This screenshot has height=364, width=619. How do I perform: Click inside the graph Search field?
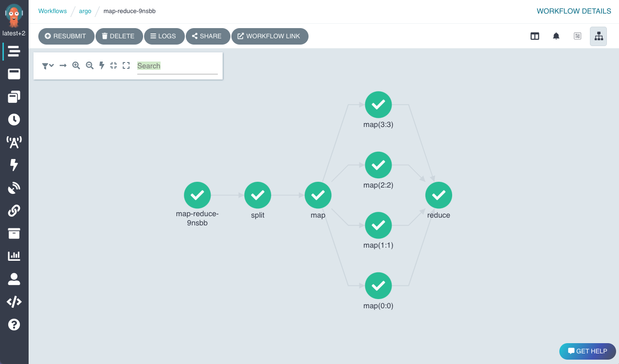pos(177,65)
